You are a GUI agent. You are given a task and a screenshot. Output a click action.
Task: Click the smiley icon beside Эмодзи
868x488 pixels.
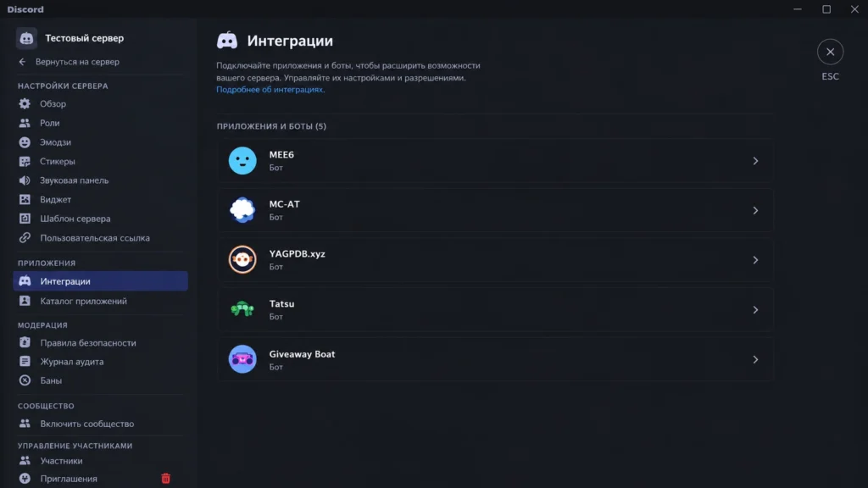pos(25,142)
